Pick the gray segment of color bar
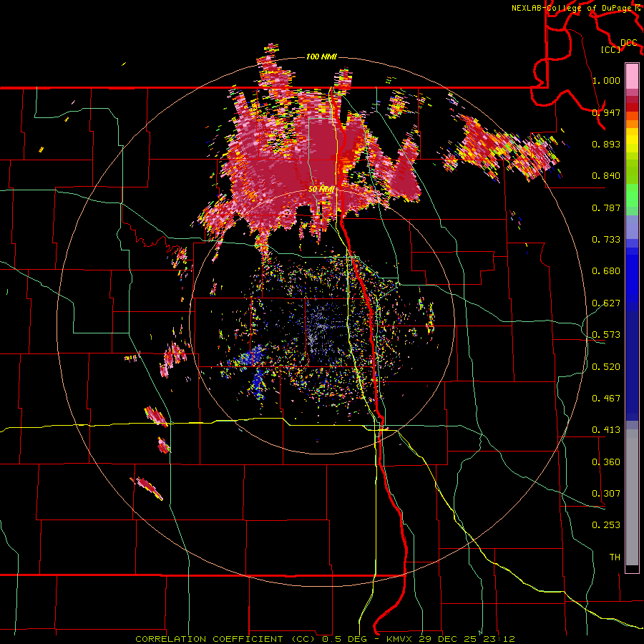The width and height of the screenshot is (644, 644). 632,497
